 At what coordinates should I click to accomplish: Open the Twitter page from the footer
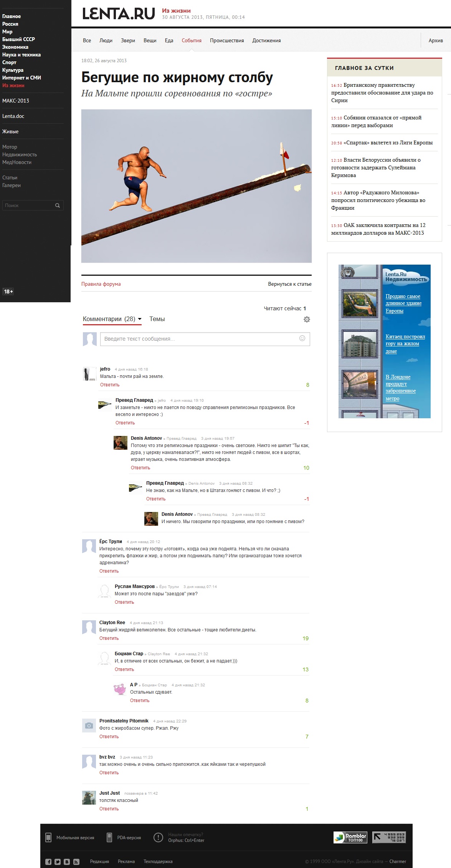(58, 861)
